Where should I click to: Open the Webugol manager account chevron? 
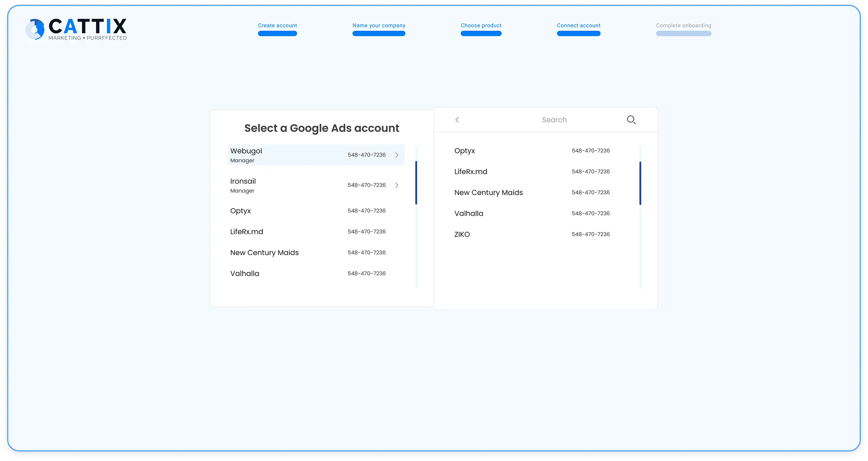[x=397, y=155]
